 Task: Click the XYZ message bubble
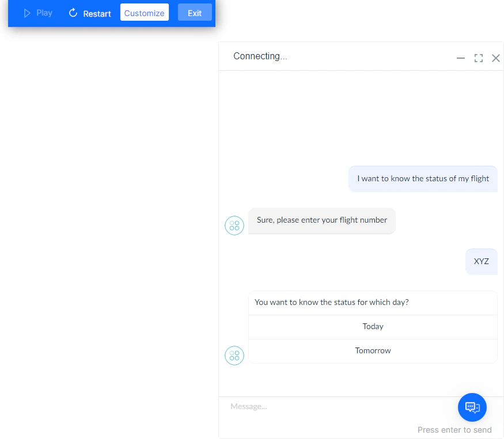pos(481,261)
